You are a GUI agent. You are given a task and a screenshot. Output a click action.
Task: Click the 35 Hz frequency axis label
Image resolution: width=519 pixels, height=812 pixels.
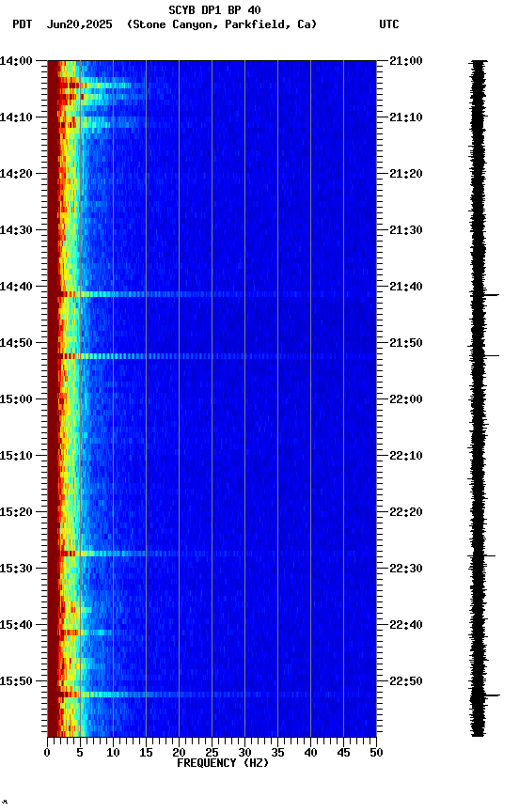pos(277,754)
